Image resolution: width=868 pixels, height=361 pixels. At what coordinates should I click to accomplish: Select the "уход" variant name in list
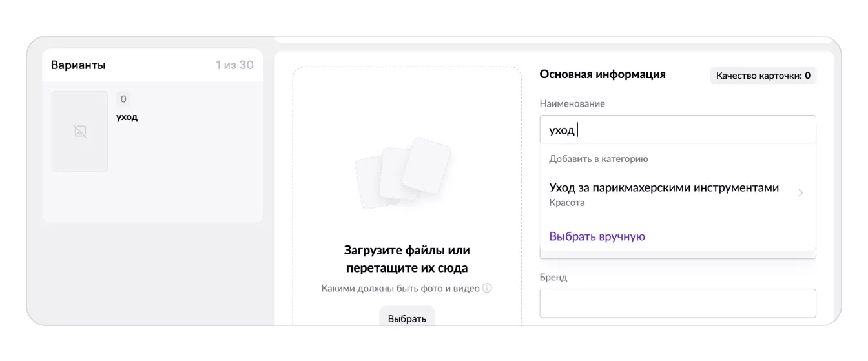(127, 117)
